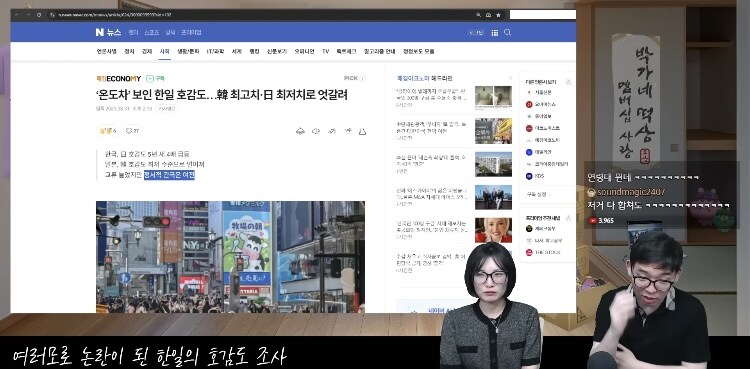Image resolution: width=750 pixels, height=369 pixels.
Task: Click the share arrow icon
Action: (348, 131)
